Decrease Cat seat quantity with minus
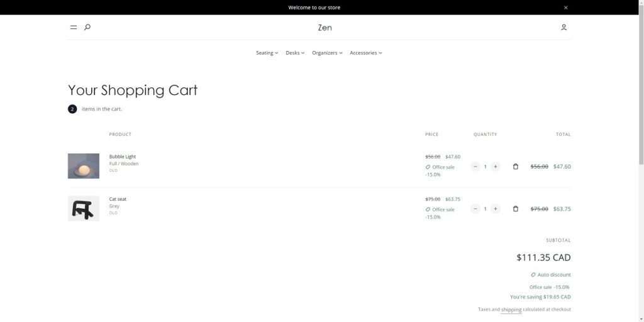Screen dimensions: 644x322 click(475, 209)
